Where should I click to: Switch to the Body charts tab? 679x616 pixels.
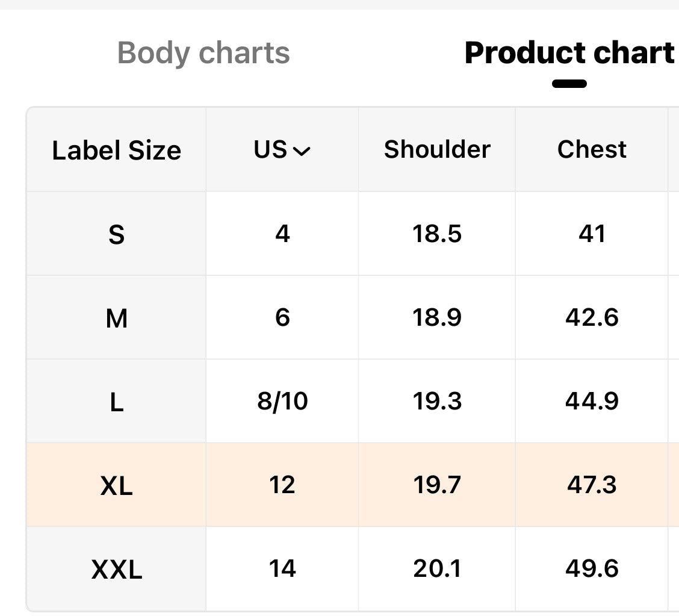coord(203,53)
